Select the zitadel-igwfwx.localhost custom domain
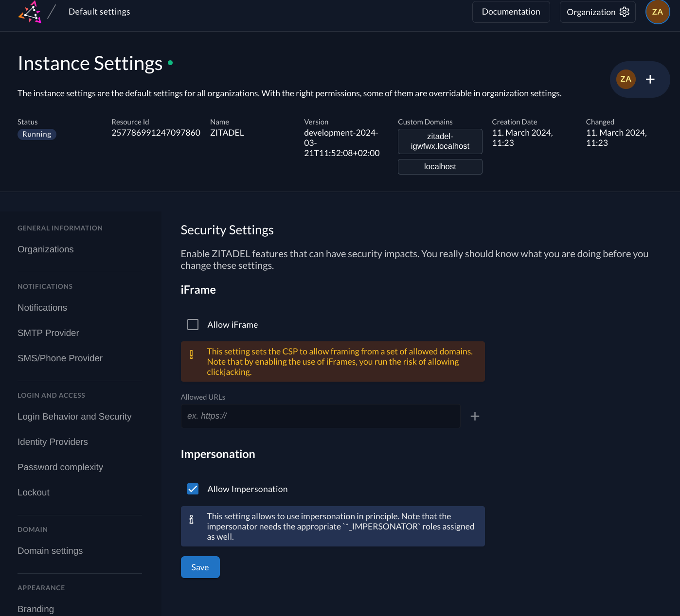680x616 pixels. [x=440, y=141]
